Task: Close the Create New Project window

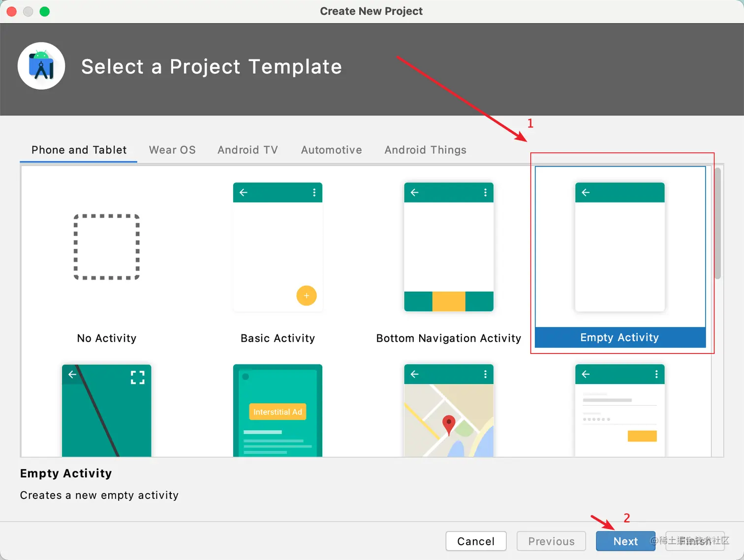Action: (12, 11)
